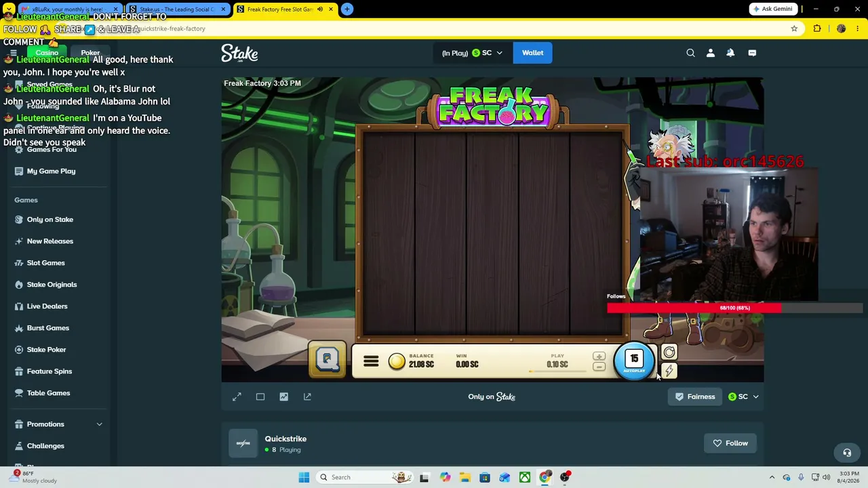Open a new browser tab
Image resolution: width=868 pixels, height=488 pixels.
click(347, 9)
